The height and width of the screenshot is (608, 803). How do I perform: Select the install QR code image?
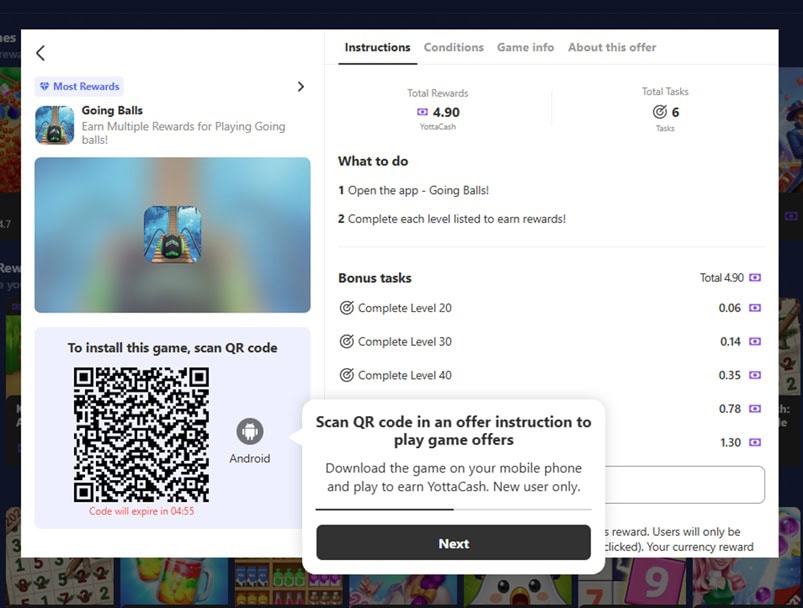click(x=141, y=434)
